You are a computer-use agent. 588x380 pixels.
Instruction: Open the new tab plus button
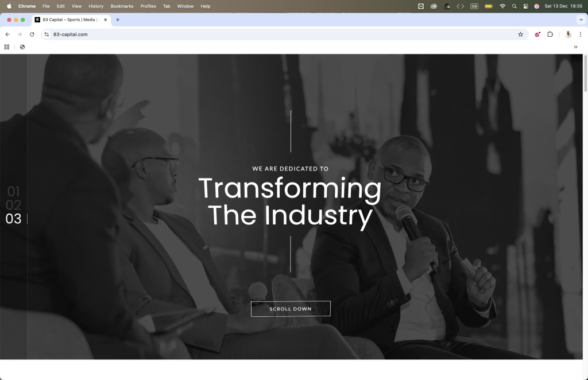(118, 20)
